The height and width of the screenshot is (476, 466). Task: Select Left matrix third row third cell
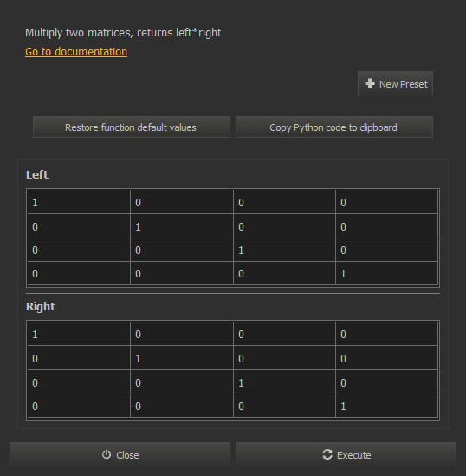click(284, 251)
